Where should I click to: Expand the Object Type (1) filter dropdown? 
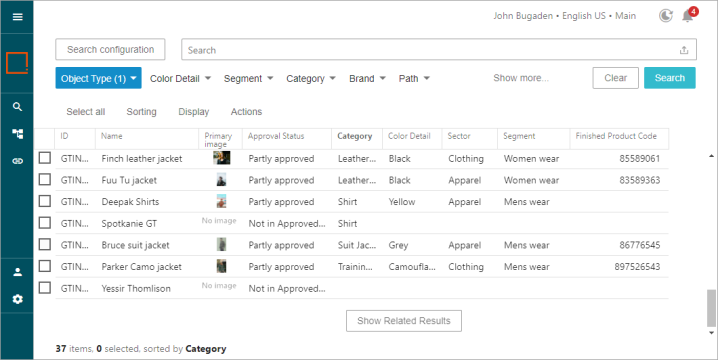[x=98, y=78]
